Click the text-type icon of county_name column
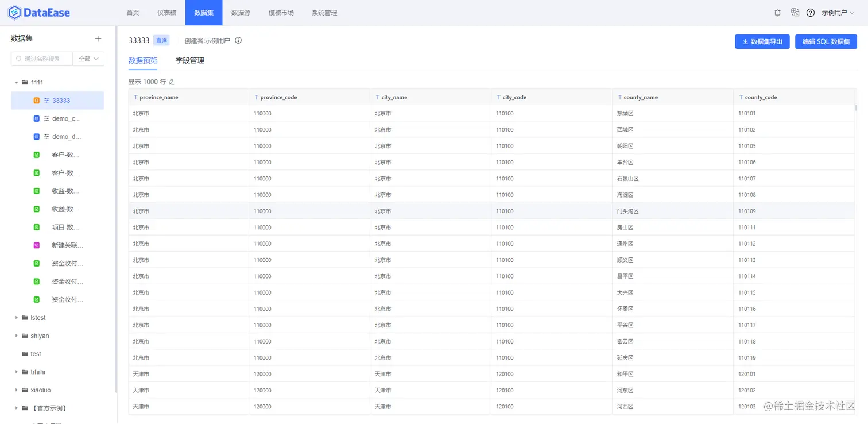 pos(620,97)
